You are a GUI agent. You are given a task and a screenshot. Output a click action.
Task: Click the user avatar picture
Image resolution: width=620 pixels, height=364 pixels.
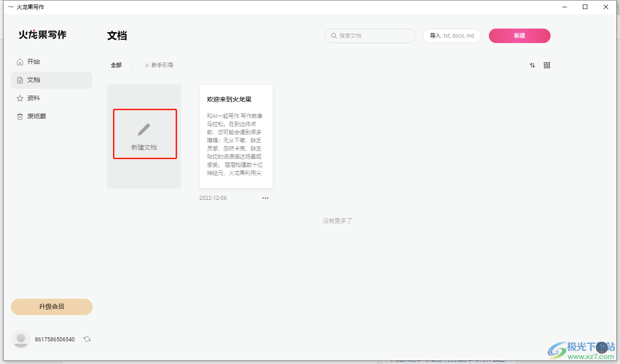[21, 340]
